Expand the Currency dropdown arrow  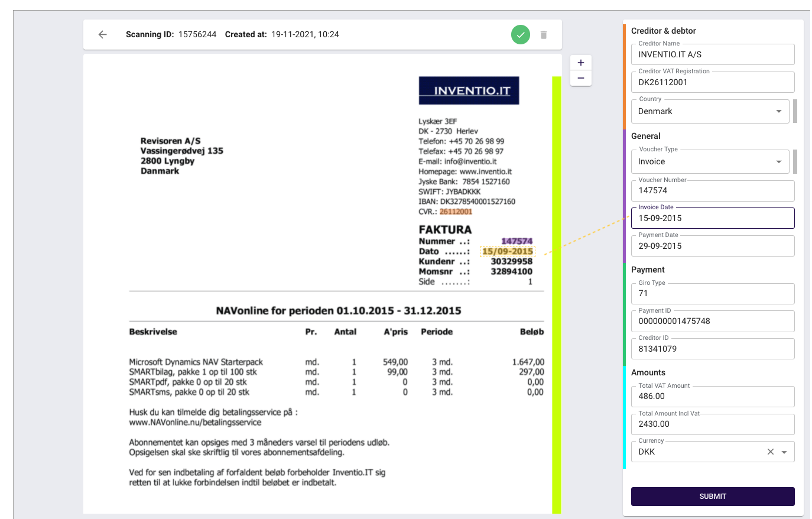click(784, 452)
